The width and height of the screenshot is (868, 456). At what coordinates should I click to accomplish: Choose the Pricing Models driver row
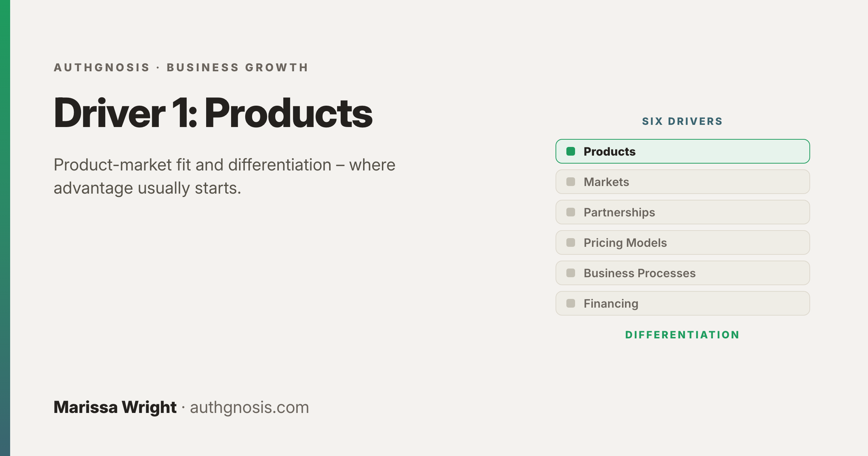pyautogui.click(x=683, y=242)
